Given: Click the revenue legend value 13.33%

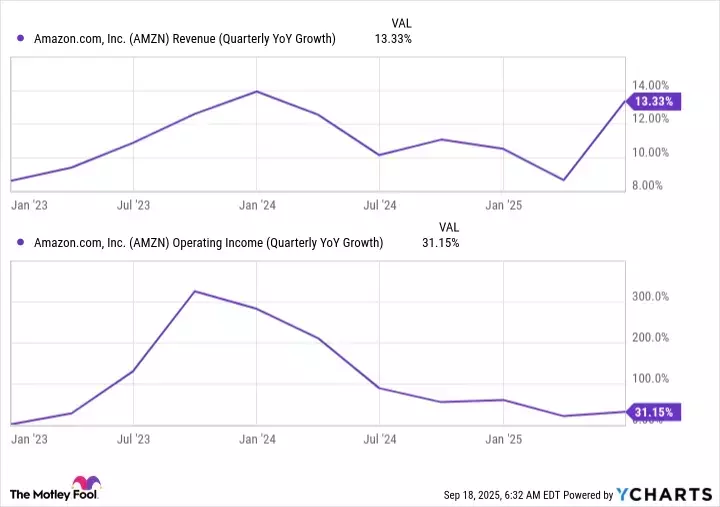Looking at the screenshot, I should 391,39.
